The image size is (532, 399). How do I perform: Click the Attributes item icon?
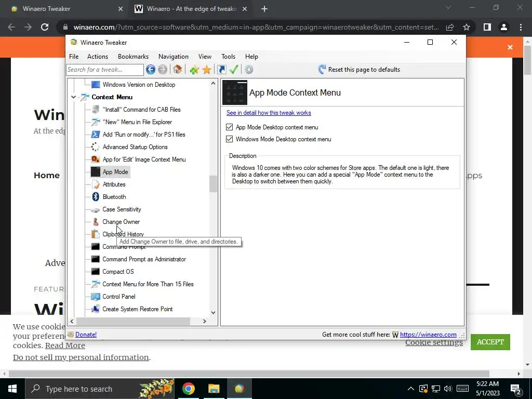point(96,184)
